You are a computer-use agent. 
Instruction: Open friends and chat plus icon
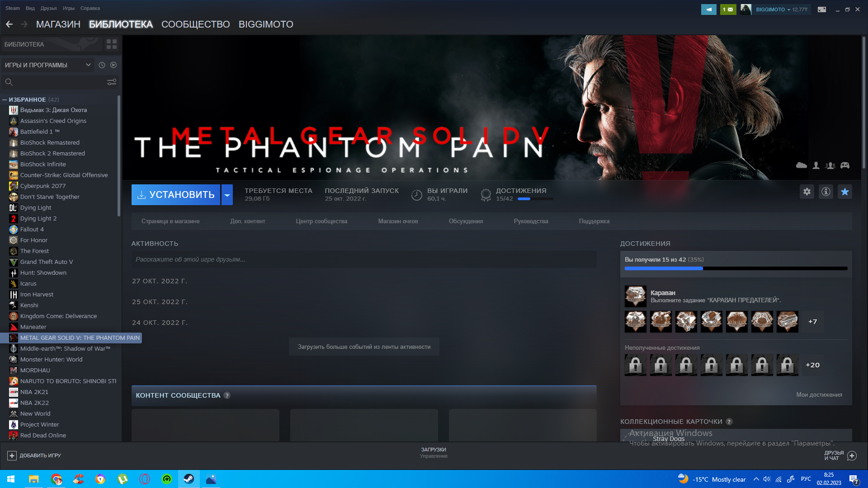[x=852, y=455]
